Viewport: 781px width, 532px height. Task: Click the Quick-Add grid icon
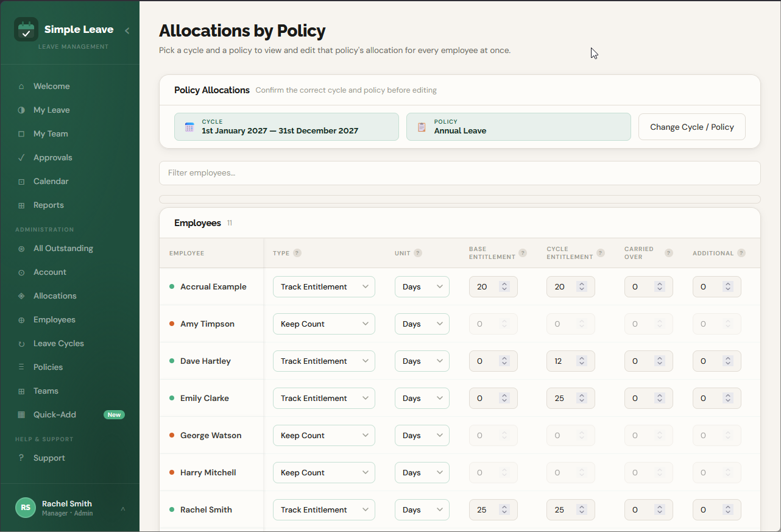21,415
